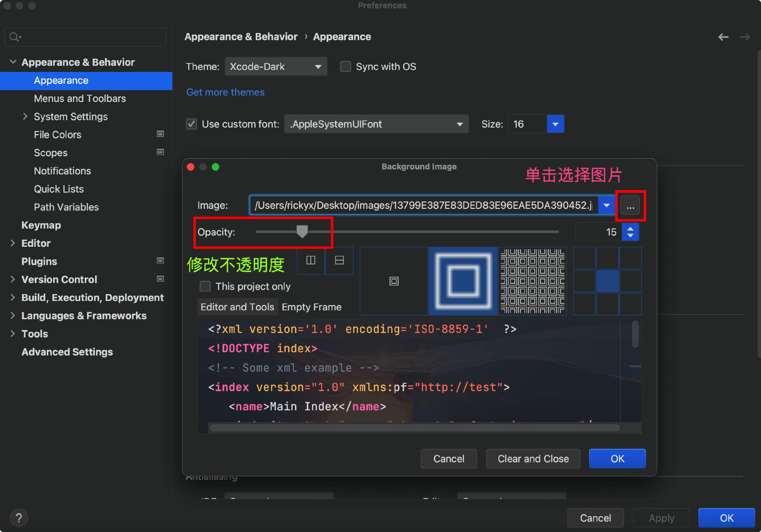Click Get more themes link

[225, 92]
